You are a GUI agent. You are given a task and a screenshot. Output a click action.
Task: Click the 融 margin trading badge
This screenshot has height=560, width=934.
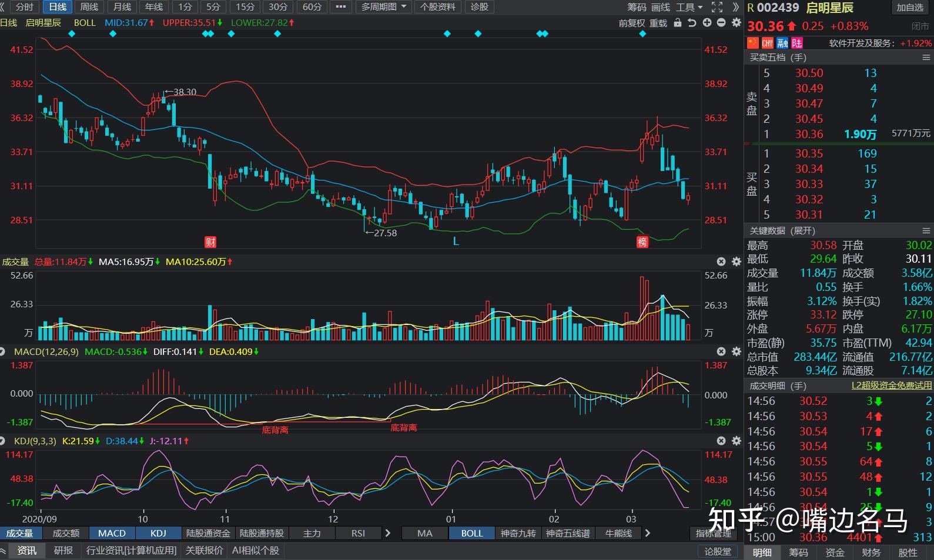(782, 43)
